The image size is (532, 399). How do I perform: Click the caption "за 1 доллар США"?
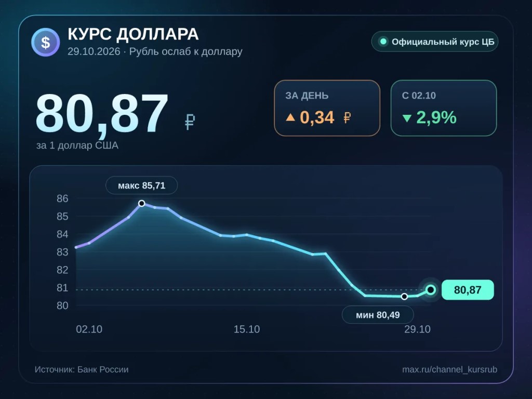tap(77, 145)
